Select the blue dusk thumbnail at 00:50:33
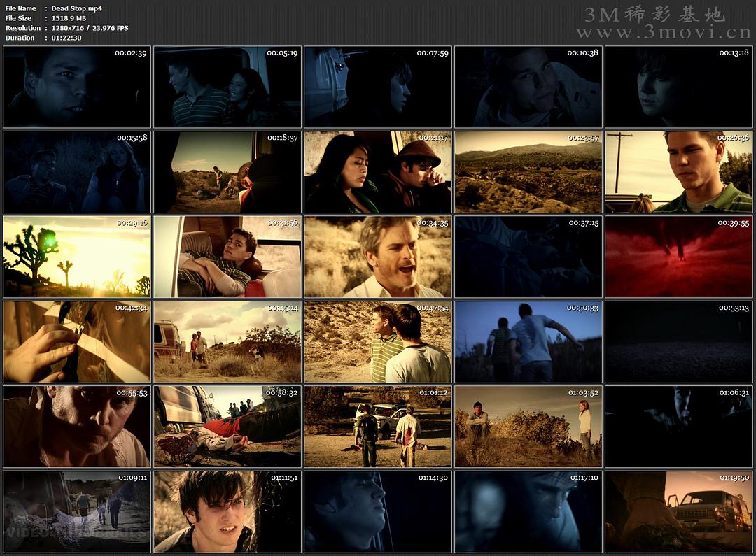Screen dimensions: 756x556 click(528, 342)
